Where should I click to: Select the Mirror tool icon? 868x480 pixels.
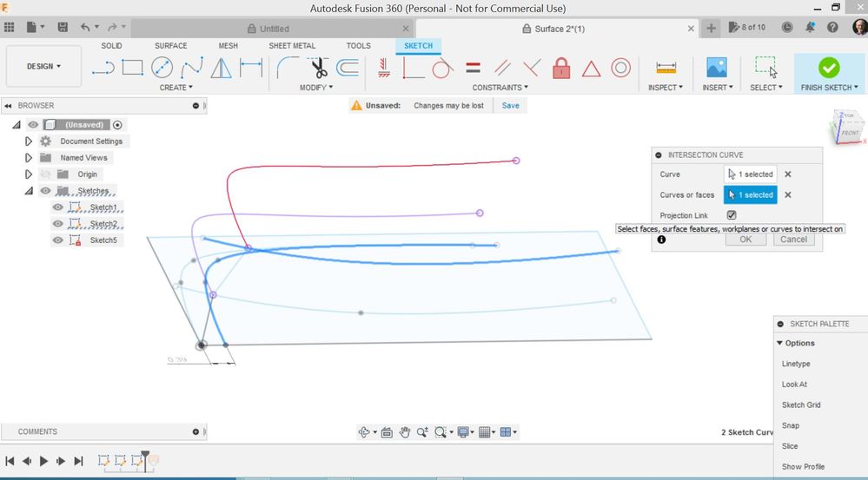coord(222,68)
